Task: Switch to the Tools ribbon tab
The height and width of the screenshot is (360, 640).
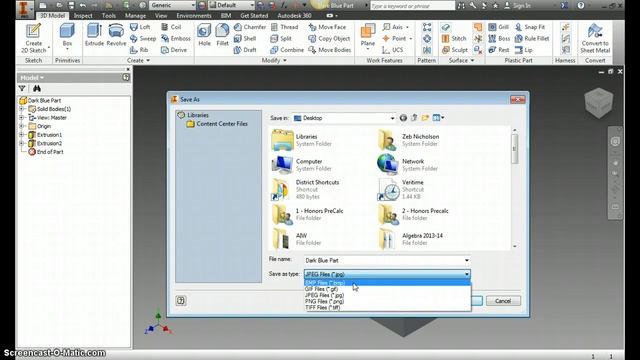Action: [x=109, y=16]
